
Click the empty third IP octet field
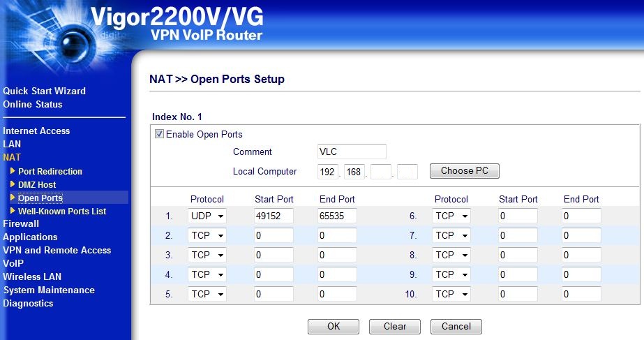(x=381, y=172)
